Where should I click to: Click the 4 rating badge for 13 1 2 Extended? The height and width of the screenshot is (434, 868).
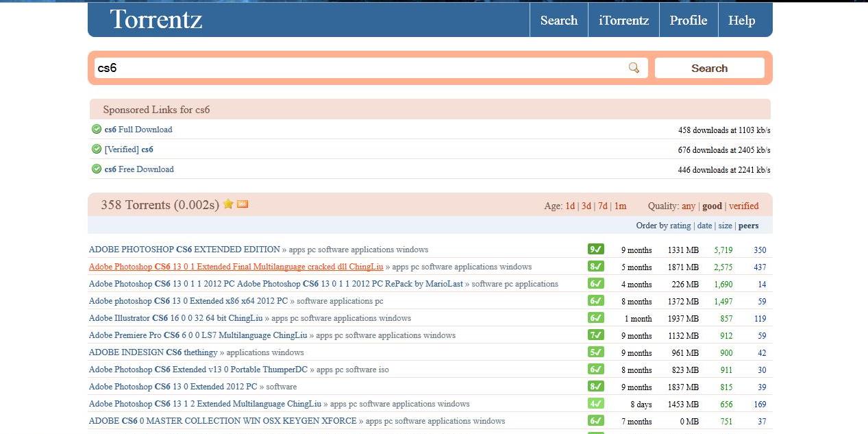pyautogui.click(x=595, y=404)
